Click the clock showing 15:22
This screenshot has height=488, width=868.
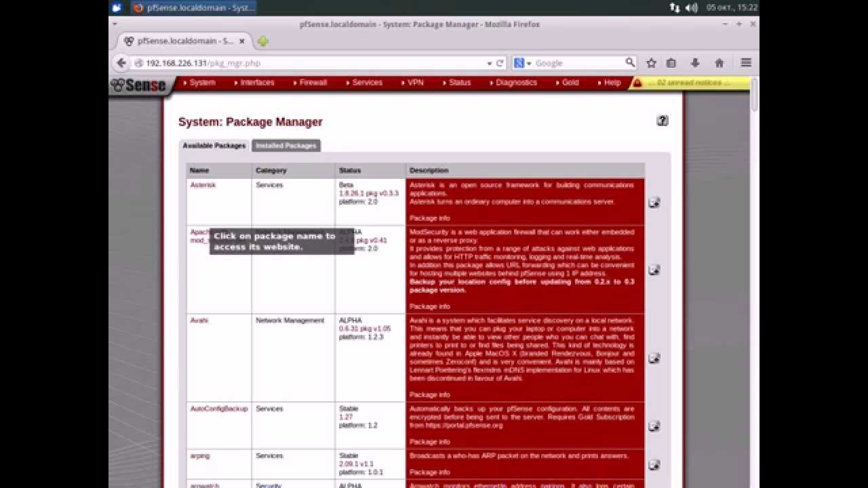[732, 7]
